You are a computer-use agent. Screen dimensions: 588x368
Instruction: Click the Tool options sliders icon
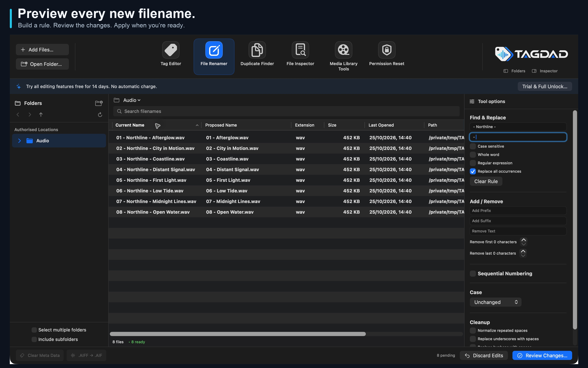click(x=472, y=101)
